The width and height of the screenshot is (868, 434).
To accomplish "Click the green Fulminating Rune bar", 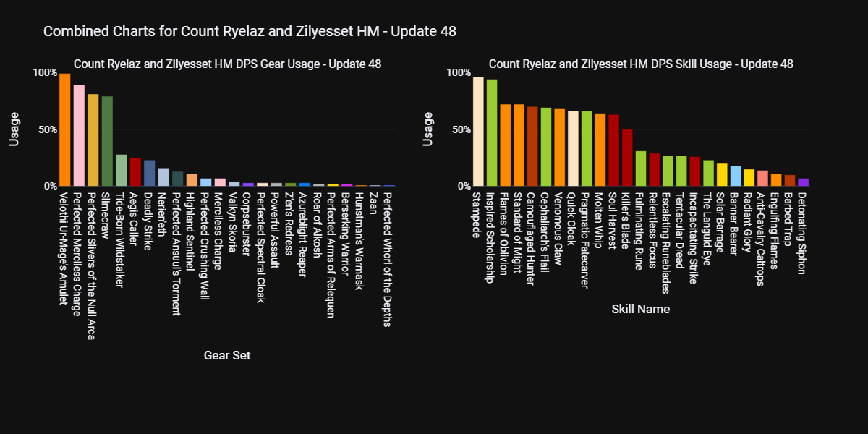I will coord(641,169).
